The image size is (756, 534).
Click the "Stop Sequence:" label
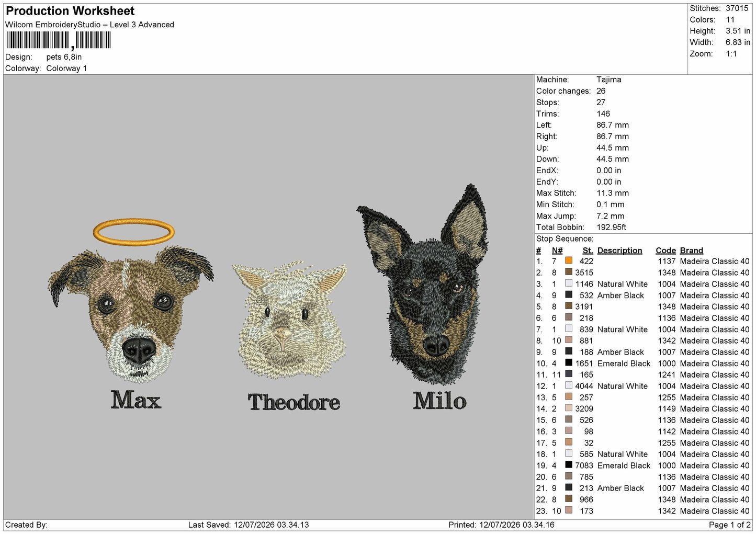pos(565,239)
